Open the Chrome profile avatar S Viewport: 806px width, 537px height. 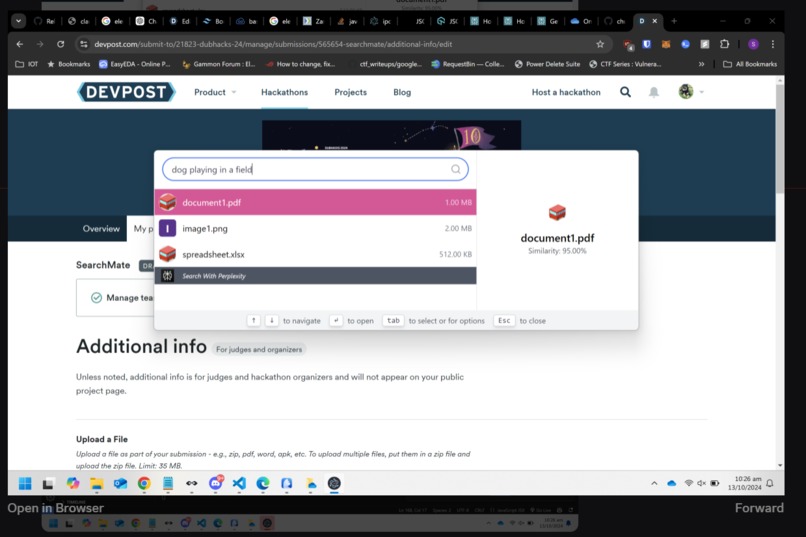pyautogui.click(x=753, y=44)
